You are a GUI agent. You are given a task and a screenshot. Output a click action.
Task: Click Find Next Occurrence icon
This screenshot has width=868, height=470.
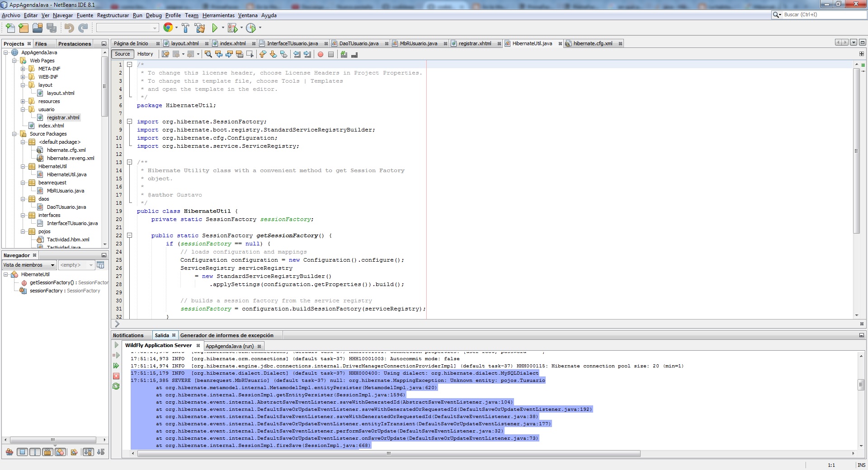[229, 54]
